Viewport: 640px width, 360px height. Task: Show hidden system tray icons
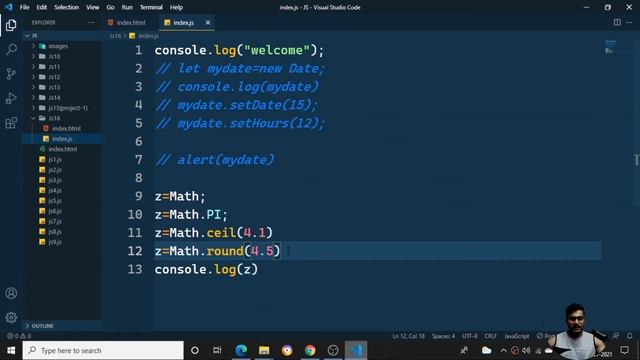pyautogui.click(x=503, y=350)
